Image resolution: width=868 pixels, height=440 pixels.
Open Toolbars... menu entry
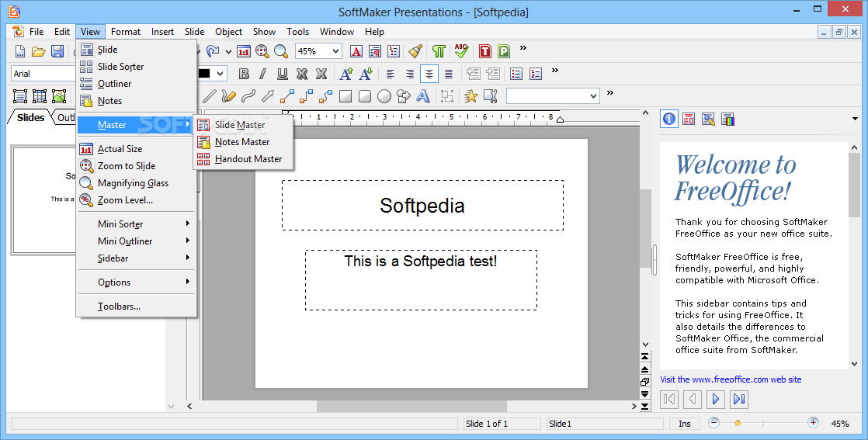pyautogui.click(x=136, y=306)
